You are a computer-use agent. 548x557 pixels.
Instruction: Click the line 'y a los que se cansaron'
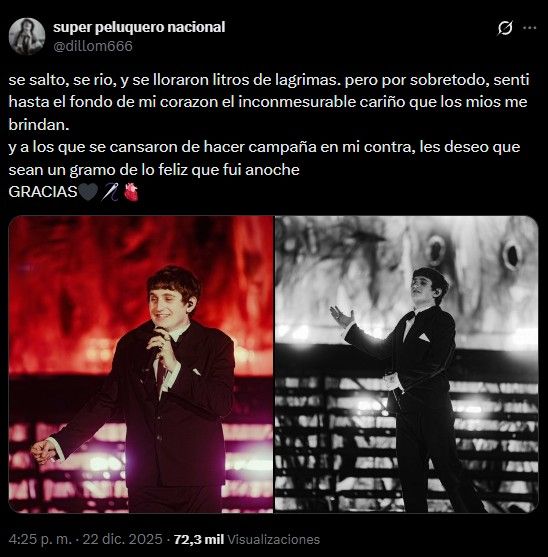pyautogui.click(x=264, y=147)
